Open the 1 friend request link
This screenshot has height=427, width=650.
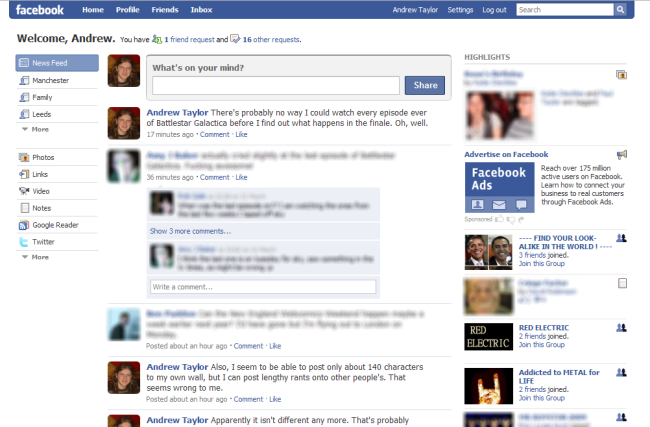[x=189, y=39]
